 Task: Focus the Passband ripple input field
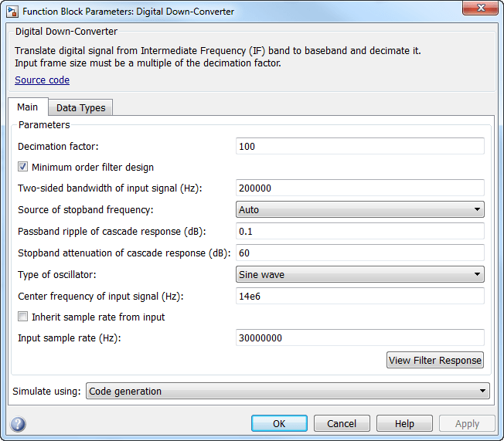click(359, 231)
